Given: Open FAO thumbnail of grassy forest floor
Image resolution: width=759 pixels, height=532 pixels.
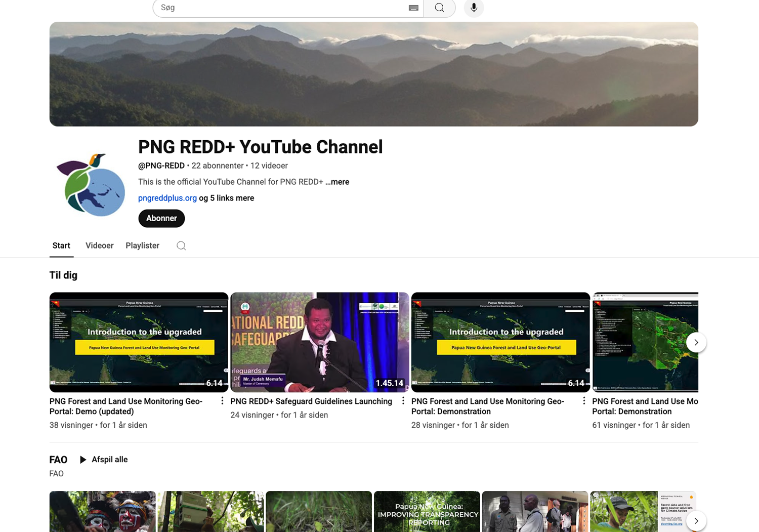Looking at the screenshot, I should point(319,511).
